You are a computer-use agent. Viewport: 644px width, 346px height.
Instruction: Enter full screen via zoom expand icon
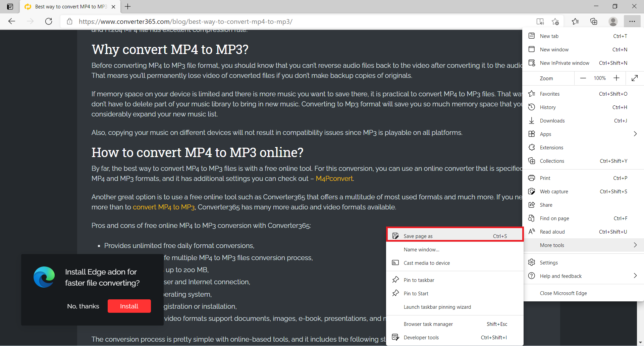(634, 78)
